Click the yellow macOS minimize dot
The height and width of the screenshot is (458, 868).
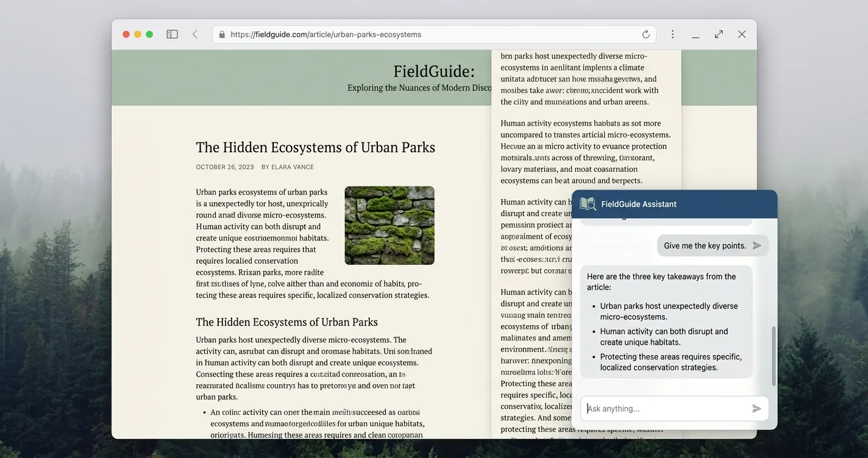coord(138,35)
